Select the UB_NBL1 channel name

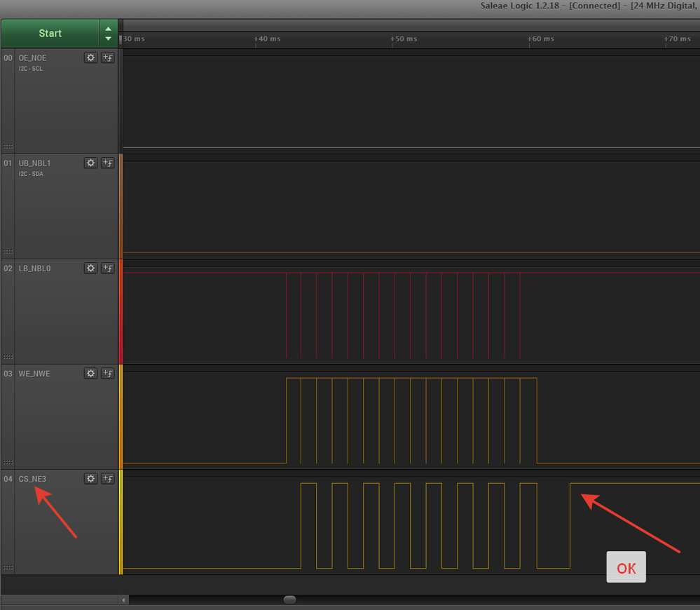click(x=34, y=163)
